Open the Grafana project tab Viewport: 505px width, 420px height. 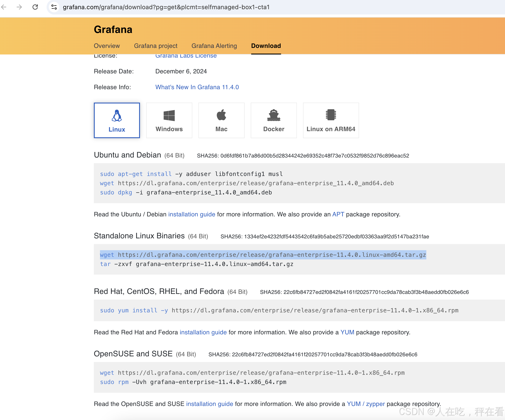(x=156, y=46)
